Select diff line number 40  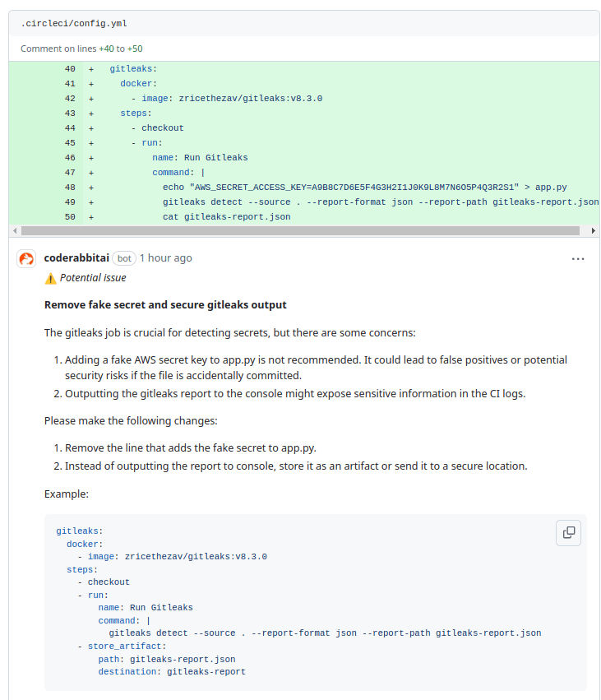pyautogui.click(x=69, y=69)
